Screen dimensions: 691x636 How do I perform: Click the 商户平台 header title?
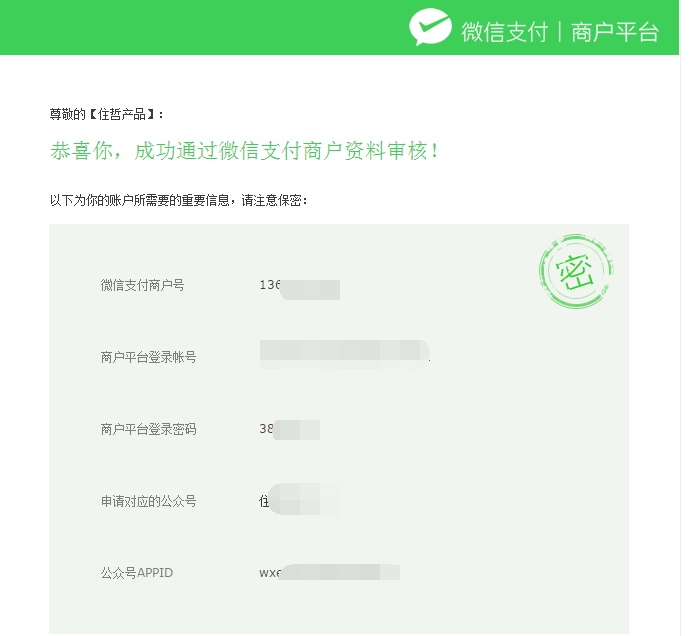coord(615,31)
